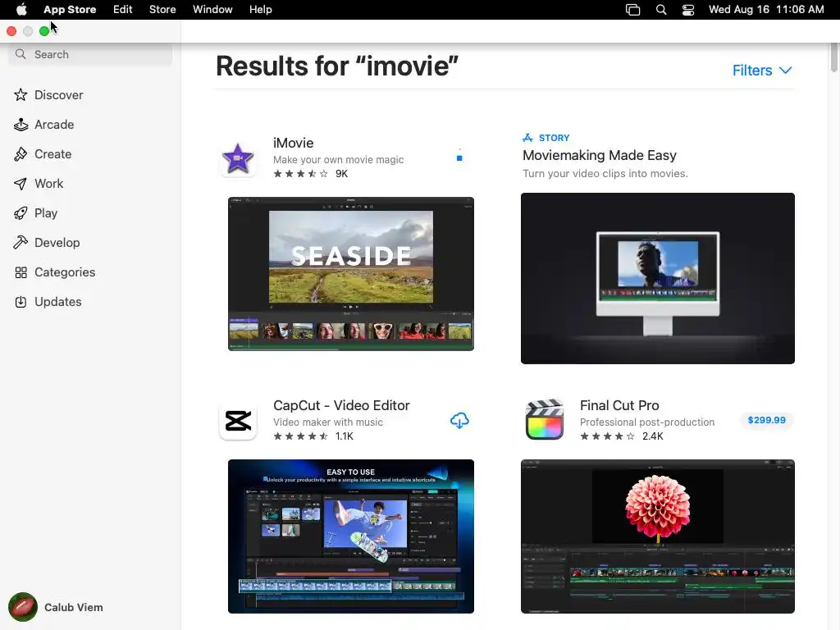Expand the Filters dropdown
840x630 pixels.
coord(762,71)
